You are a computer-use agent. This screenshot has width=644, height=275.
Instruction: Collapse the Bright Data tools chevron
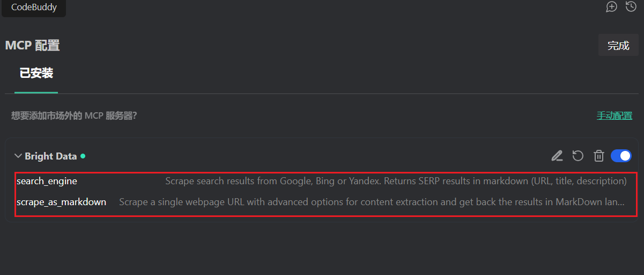(x=18, y=156)
